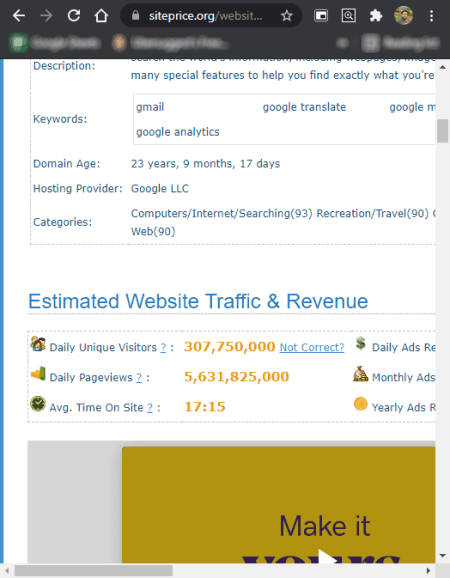Image resolution: width=450 pixels, height=578 pixels.
Task: Click the horizontal scrollbar left arrow
Action: point(7,571)
